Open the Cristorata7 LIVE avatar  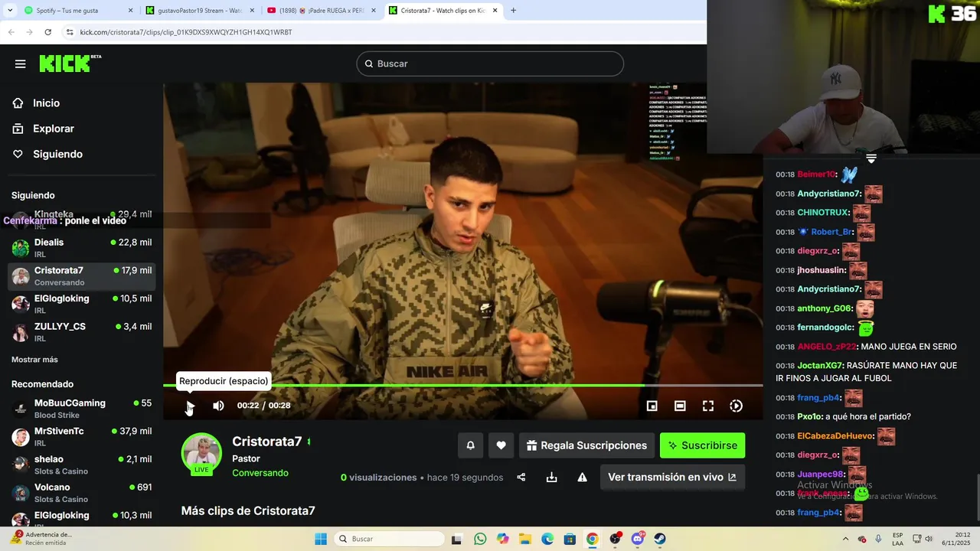201,453
